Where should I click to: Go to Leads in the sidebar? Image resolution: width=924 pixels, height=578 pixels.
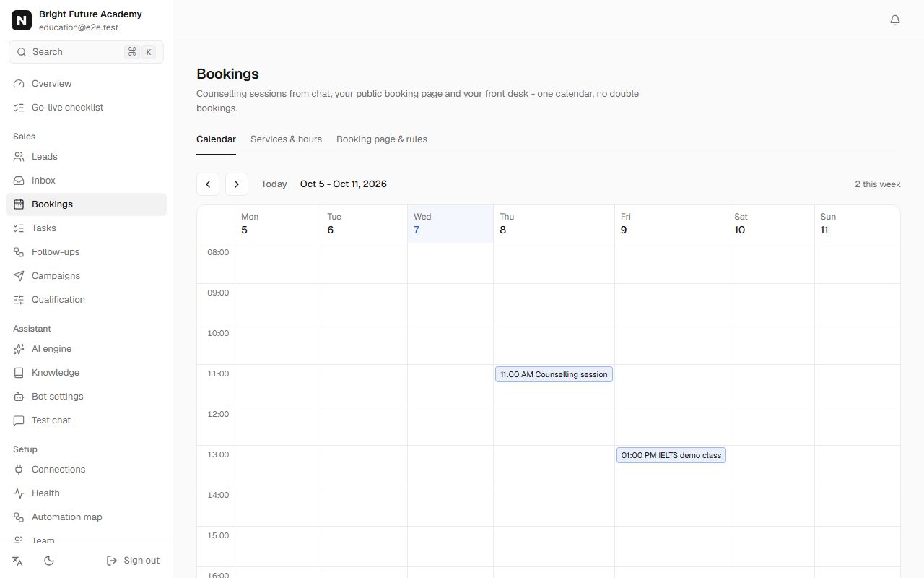pos(86,157)
